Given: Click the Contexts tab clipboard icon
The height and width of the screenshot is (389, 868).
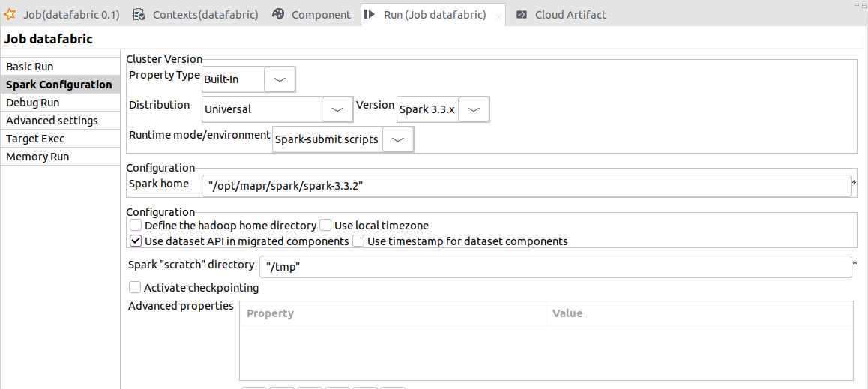Looking at the screenshot, I should pyautogui.click(x=139, y=14).
